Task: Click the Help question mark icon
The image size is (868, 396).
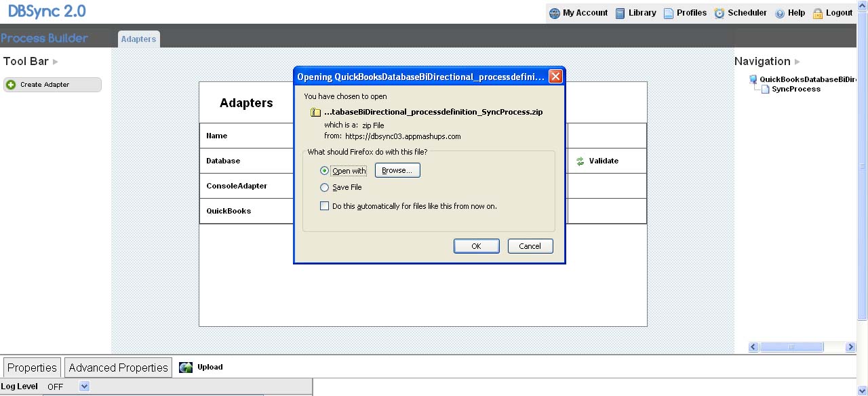Action: 780,13
